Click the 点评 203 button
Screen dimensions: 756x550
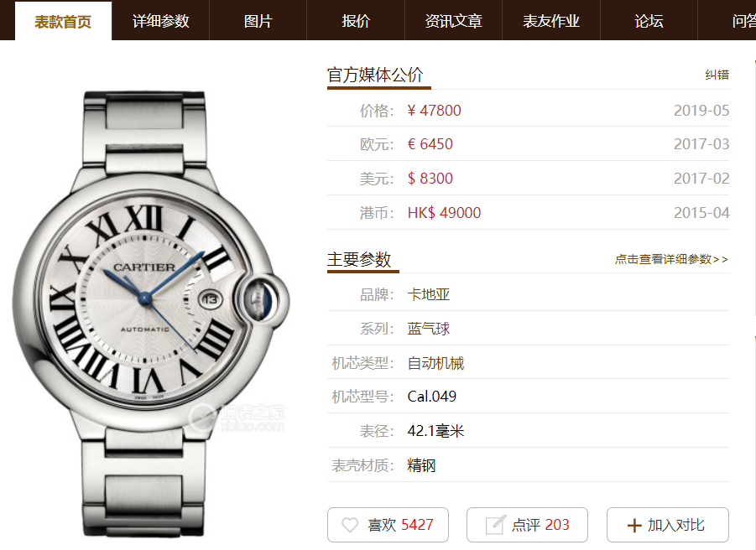point(527,525)
